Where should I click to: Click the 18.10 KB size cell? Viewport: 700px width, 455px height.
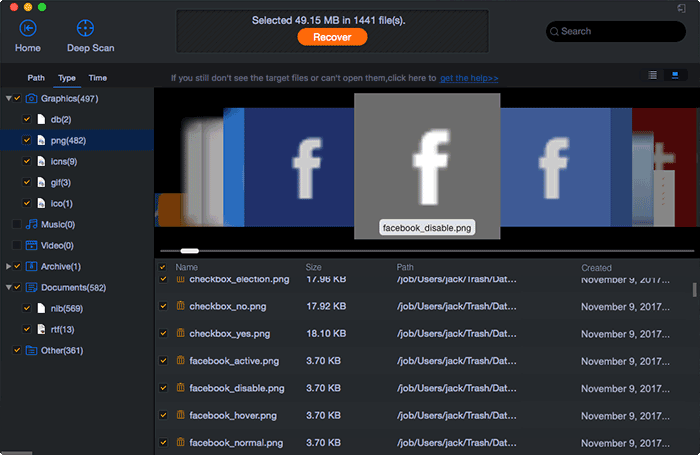[x=326, y=334]
